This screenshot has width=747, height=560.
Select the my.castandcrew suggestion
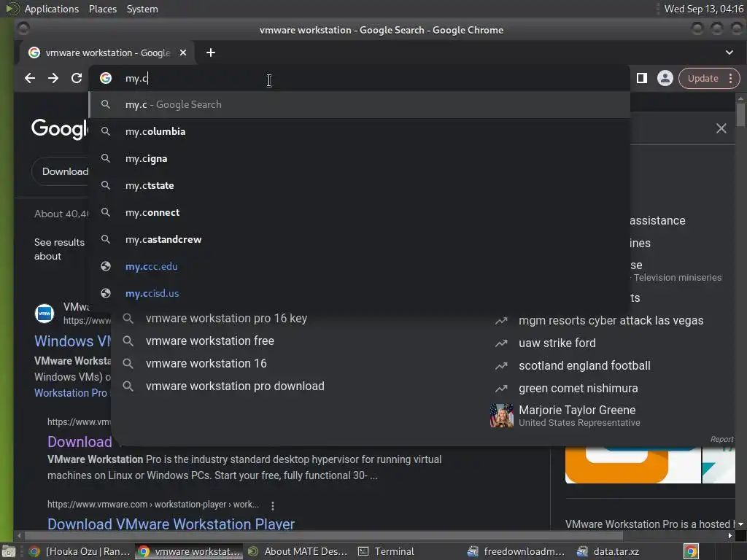click(360, 239)
